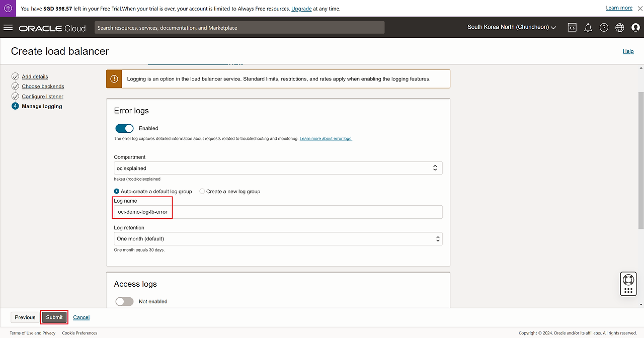Open the language globe icon
The image size is (644, 338).
tap(619, 28)
